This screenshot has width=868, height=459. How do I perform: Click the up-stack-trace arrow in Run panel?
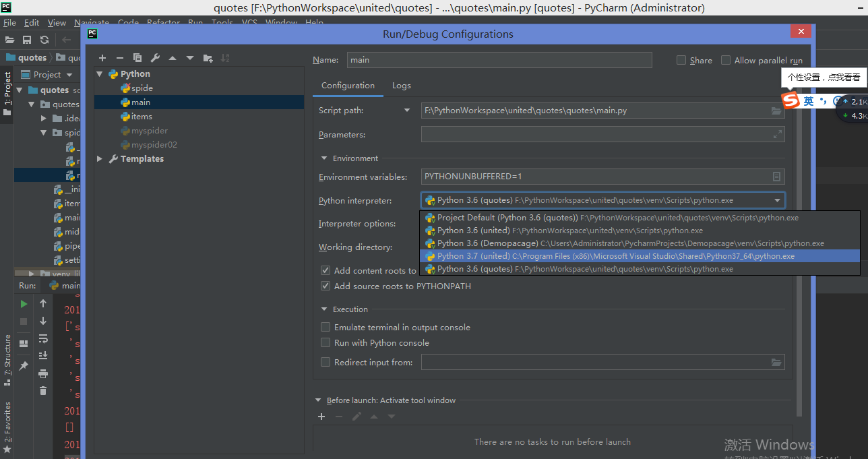click(x=43, y=304)
